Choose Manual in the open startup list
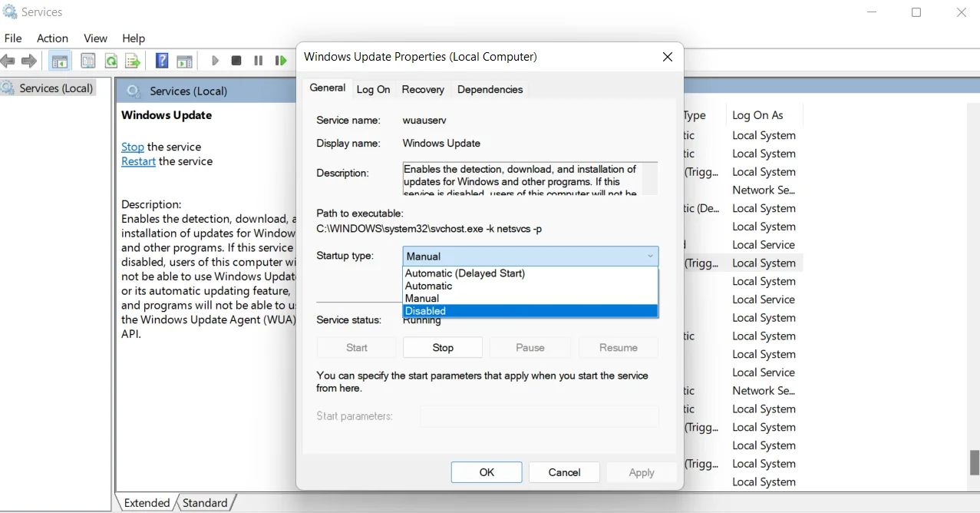 530,298
